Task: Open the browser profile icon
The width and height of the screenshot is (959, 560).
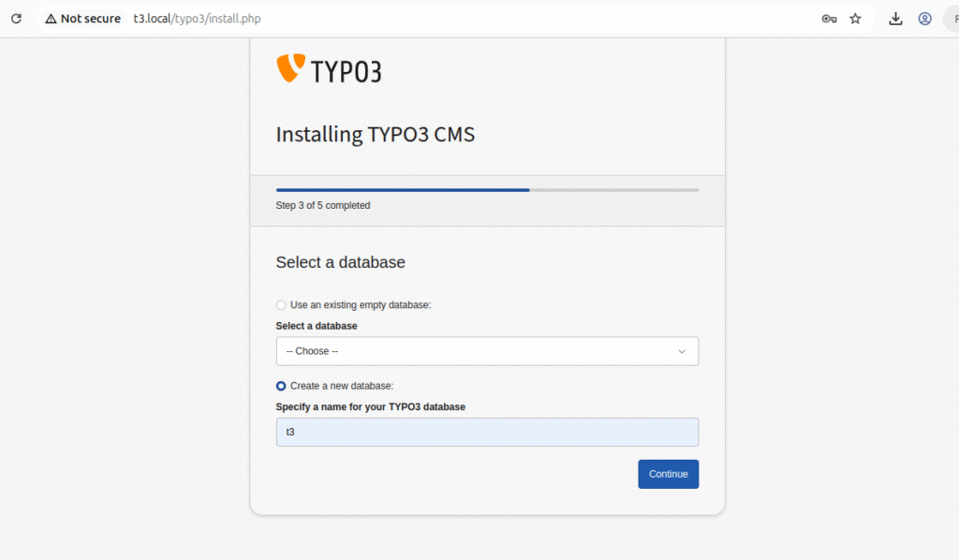Action: pyautogui.click(x=924, y=19)
